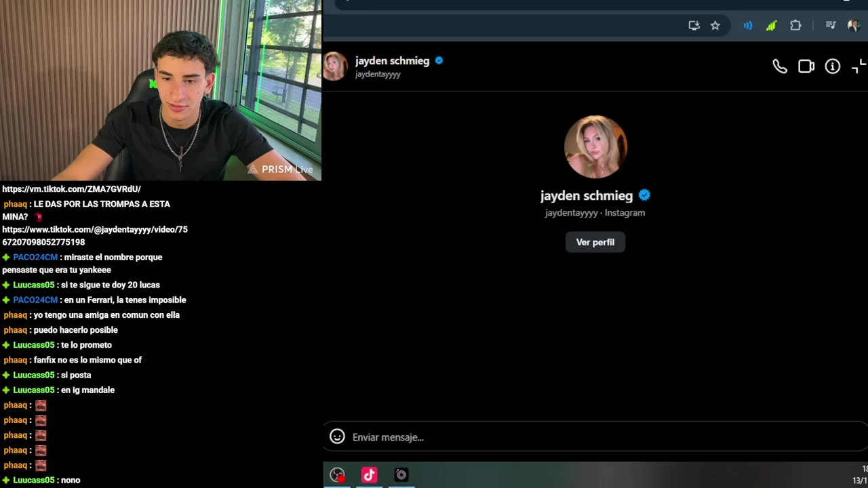
Task: Click message 'si posta' from Luucass05
Action: pyautogui.click(x=76, y=375)
